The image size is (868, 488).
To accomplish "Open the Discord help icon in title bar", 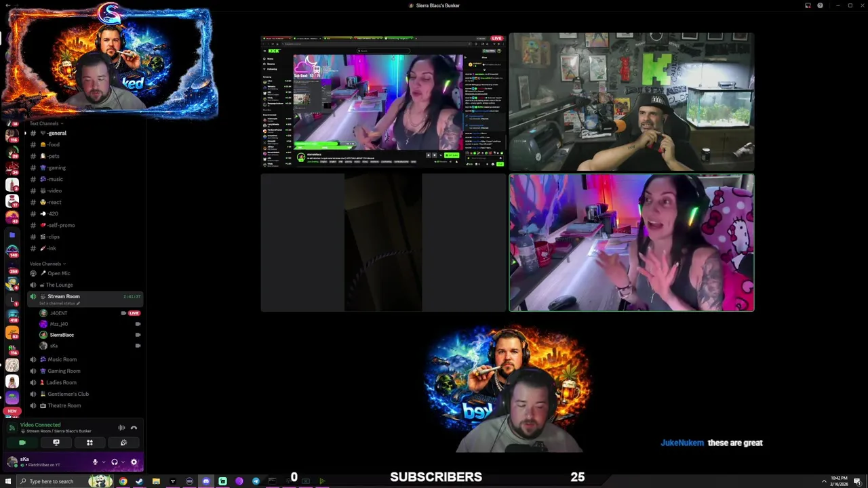I will pos(820,5).
